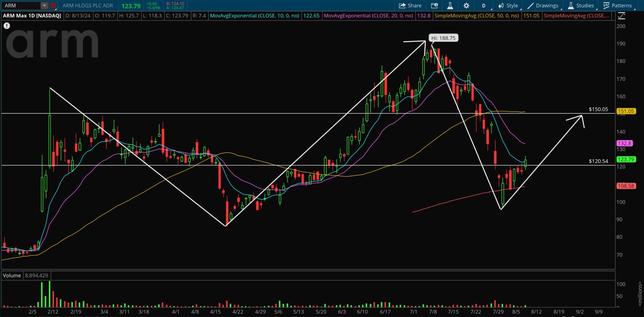The width and height of the screenshot is (644, 317).
Task: Open the symbol selector dropdown arrow
Action: [x=45, y=6]
